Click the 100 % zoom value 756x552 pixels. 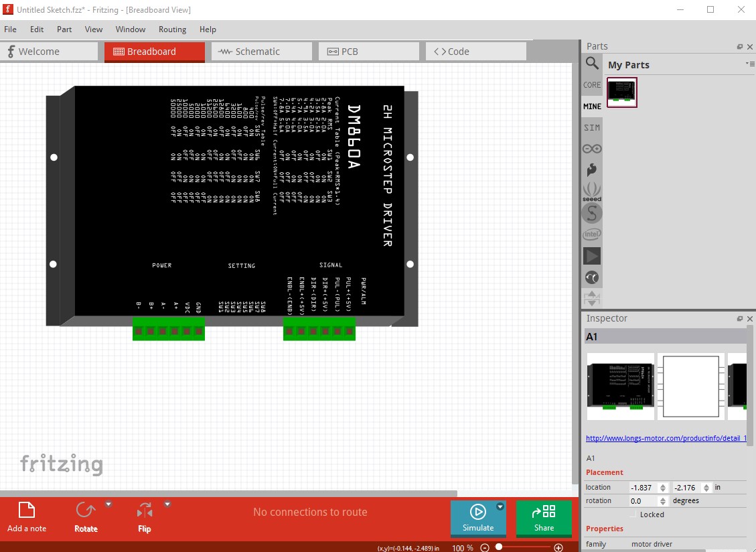(463, 548)
